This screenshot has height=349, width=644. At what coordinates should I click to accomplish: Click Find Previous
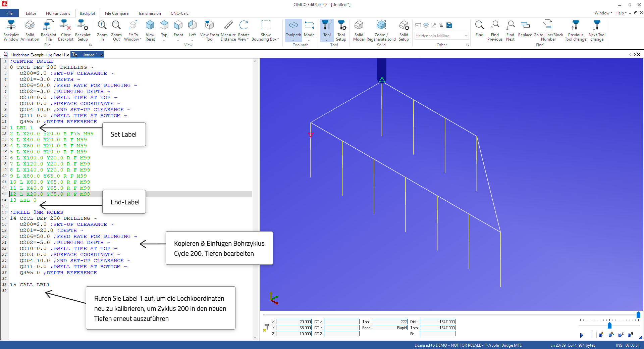click(x=495, y=31)
